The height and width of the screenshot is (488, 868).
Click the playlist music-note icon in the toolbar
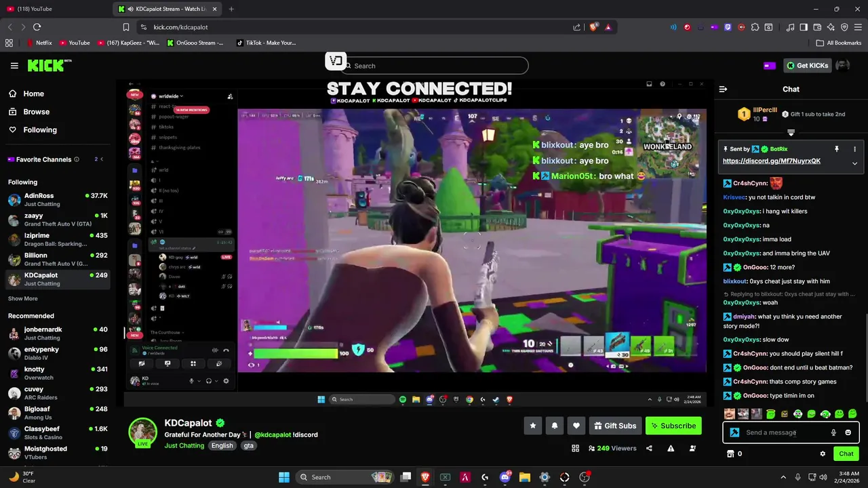(x=790, y=27)
